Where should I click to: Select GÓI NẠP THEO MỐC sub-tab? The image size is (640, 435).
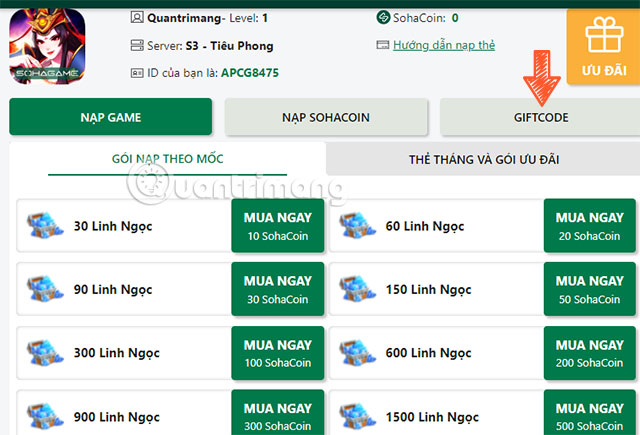click(x=167, y=159)
